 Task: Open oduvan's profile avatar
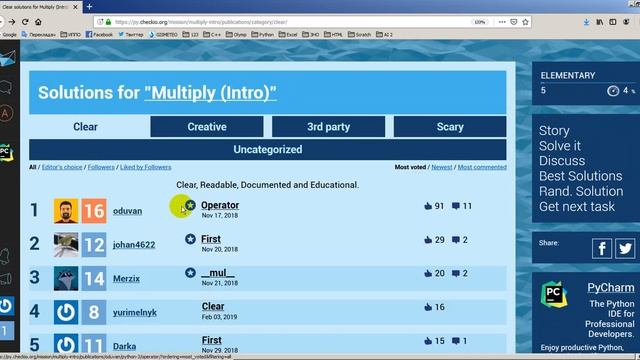[x=66, y=211]
